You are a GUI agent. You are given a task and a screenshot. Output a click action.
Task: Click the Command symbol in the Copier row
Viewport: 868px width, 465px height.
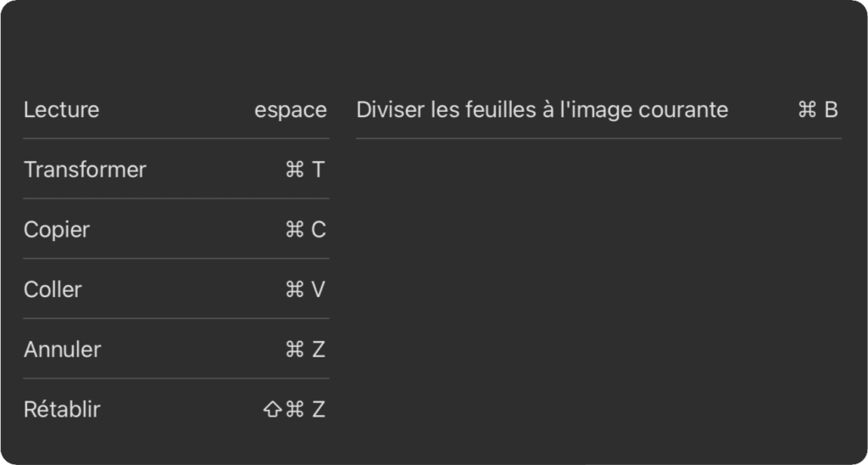[x=294, y=229]
